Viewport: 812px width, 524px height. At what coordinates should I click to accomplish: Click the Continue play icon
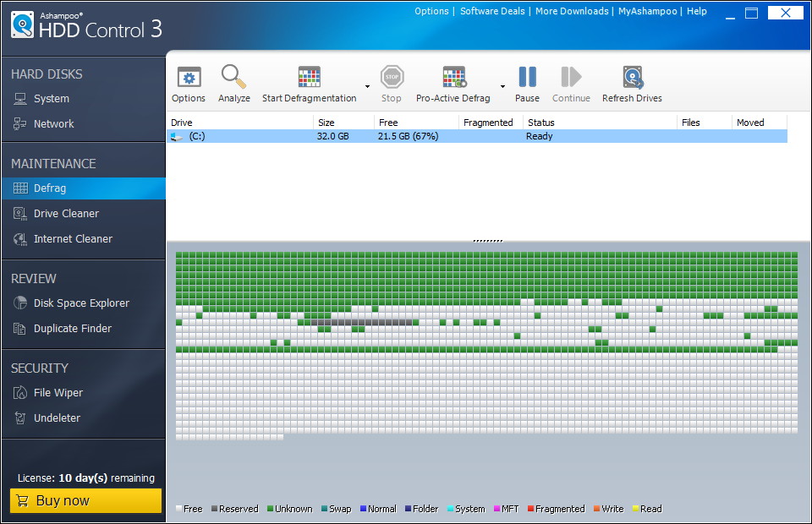571,77
